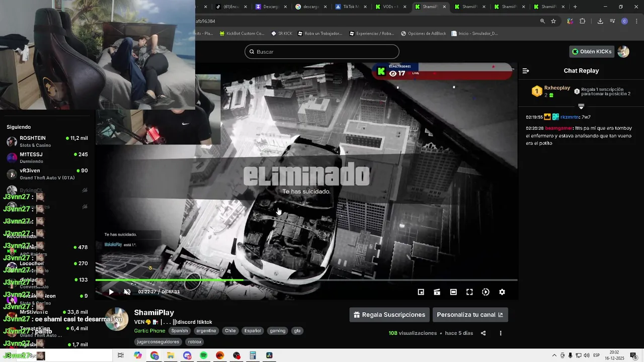Select the gta tag
The height and width of the screenshot is (362, 644).
[297, 331]
